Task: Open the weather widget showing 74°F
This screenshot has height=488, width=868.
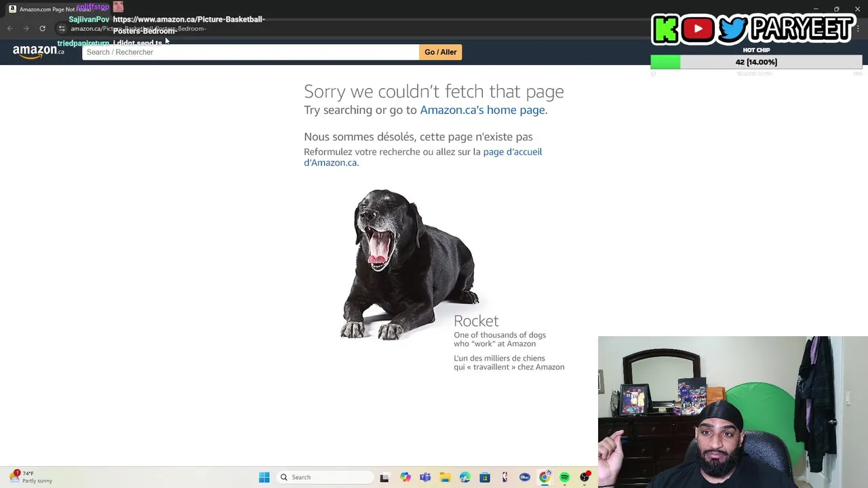Action: point(31,477)
